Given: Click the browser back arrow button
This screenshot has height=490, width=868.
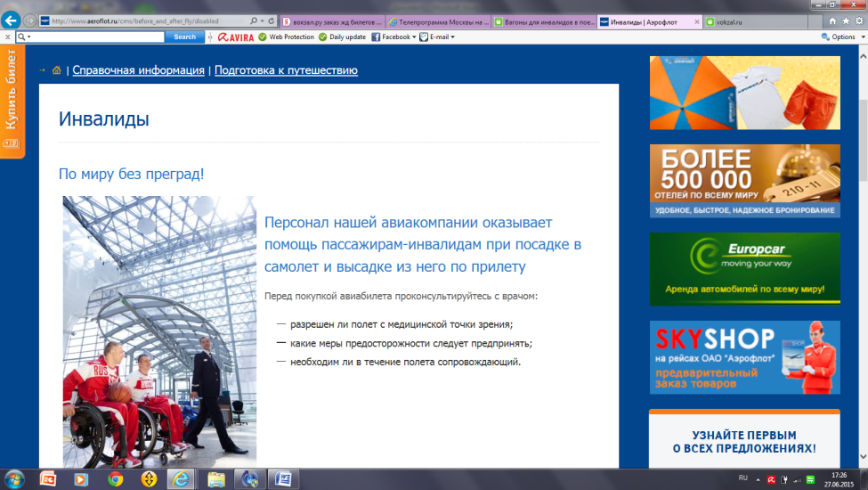Looking at the screenshot, I should pos(11,20).
